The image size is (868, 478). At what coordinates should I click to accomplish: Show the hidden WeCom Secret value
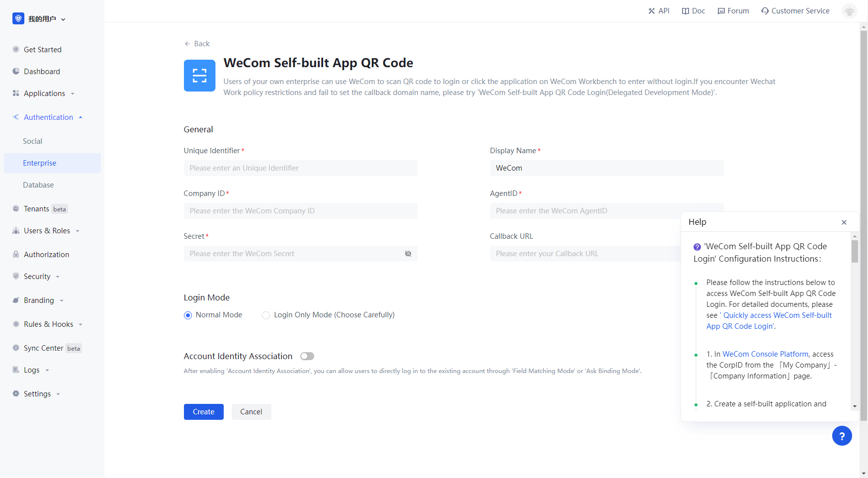(408, 254)
